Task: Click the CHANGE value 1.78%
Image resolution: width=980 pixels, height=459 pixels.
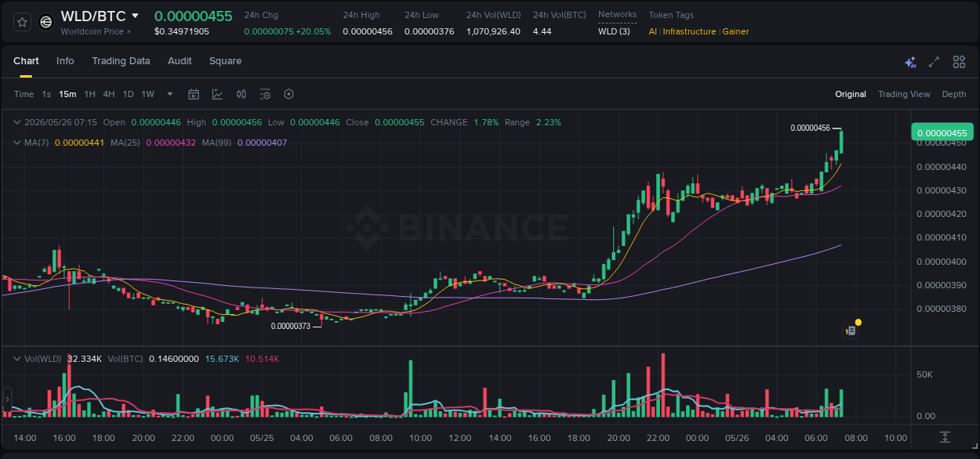Action: [486, 122]
